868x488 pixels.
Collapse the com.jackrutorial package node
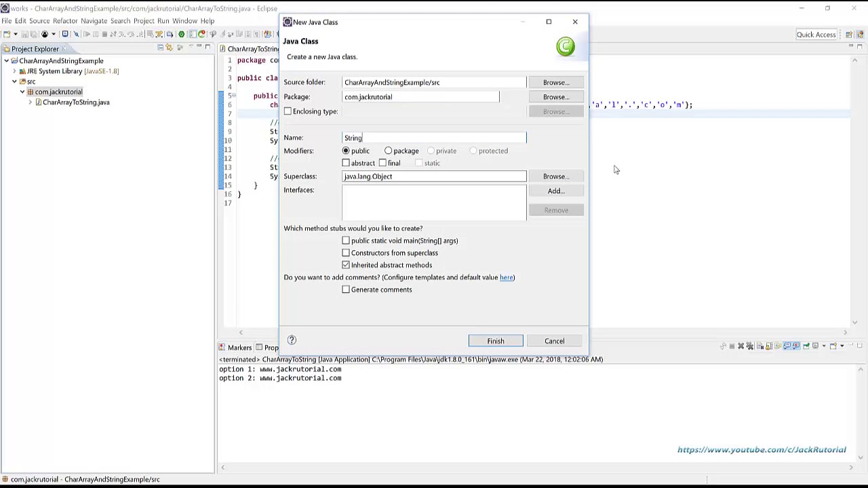click(x=22, y=91)
